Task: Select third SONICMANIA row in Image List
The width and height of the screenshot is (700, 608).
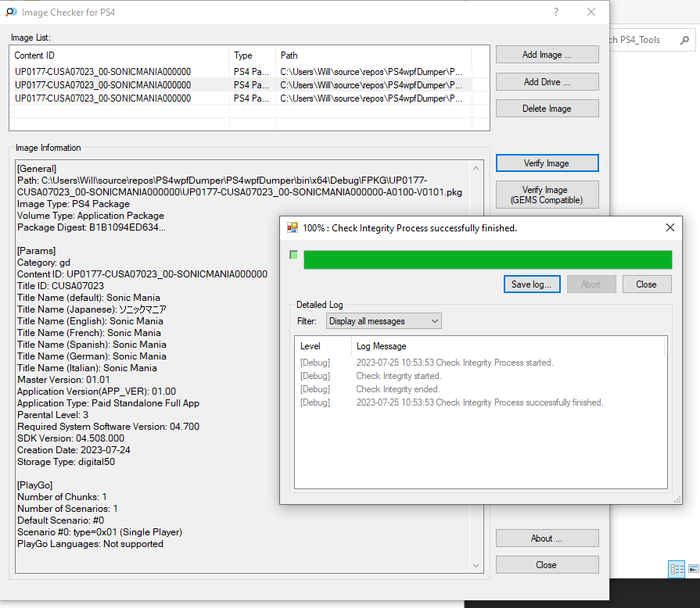Action: pyautogui.click(x=241, y=98)
